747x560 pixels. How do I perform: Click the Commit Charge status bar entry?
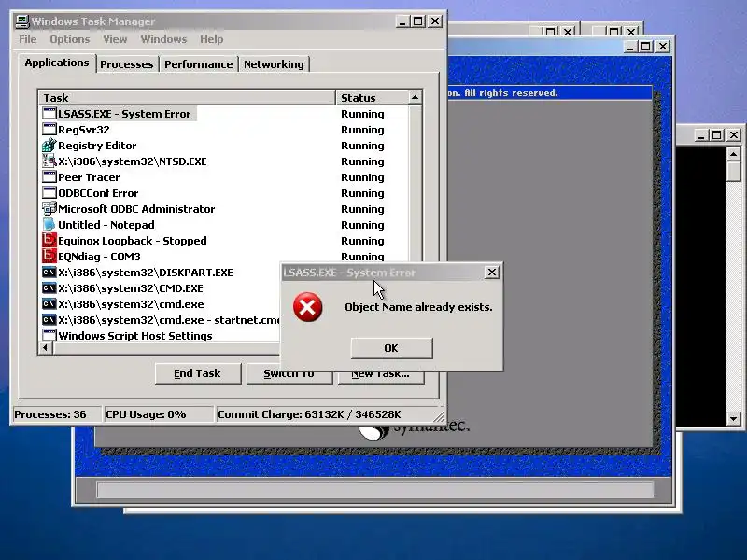(x=324, y=414)
